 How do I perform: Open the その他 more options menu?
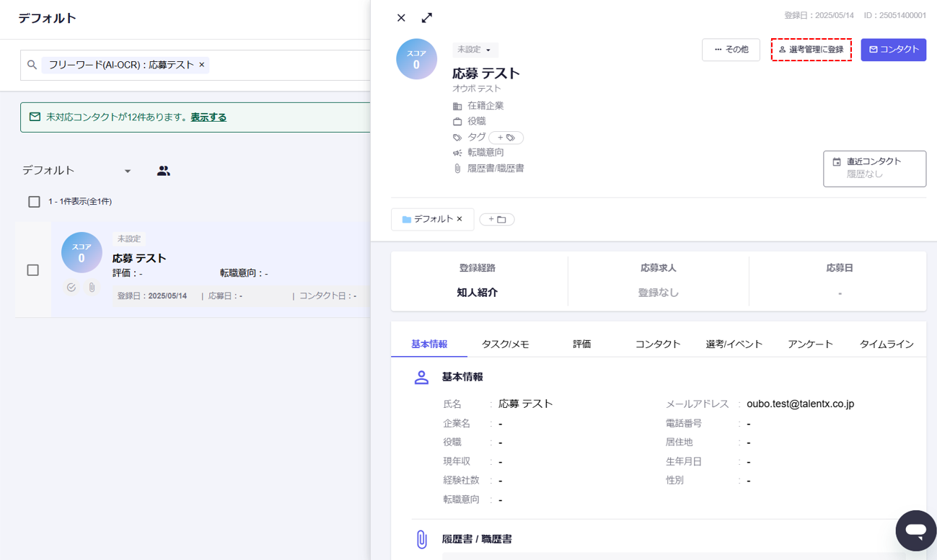731,50
